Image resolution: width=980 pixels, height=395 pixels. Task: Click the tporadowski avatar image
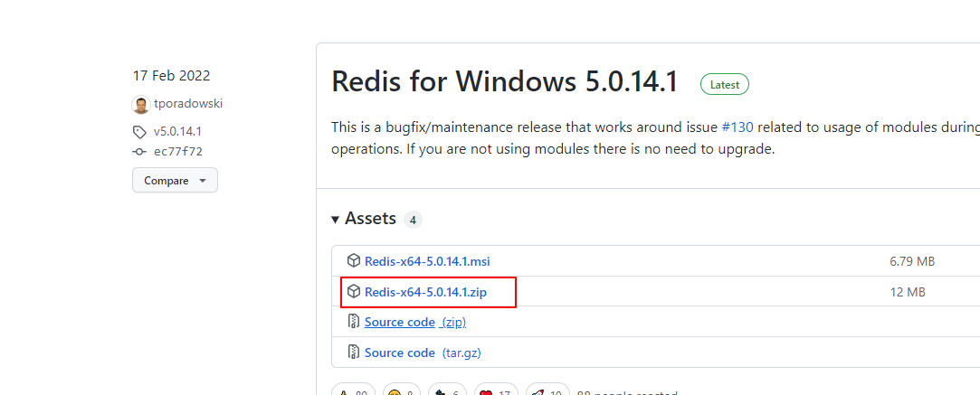140,104
